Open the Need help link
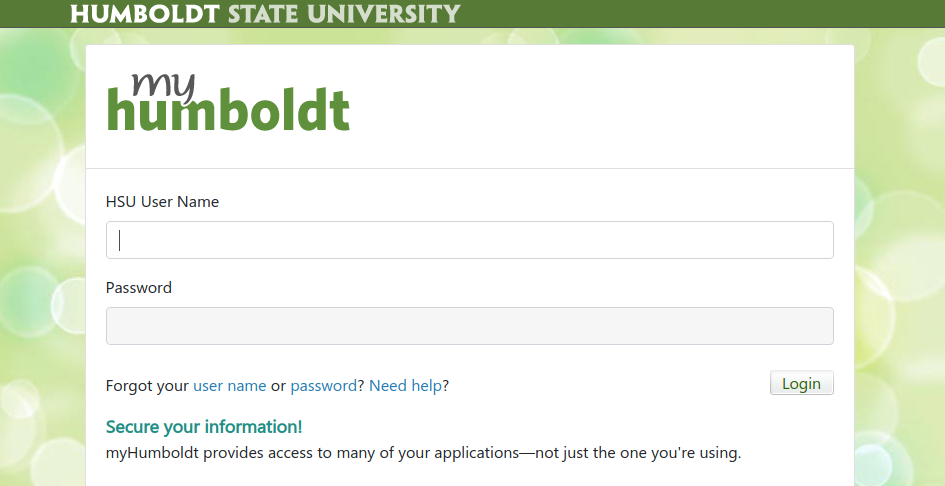This screenshot has width=945, height=486. pos(405,385)
